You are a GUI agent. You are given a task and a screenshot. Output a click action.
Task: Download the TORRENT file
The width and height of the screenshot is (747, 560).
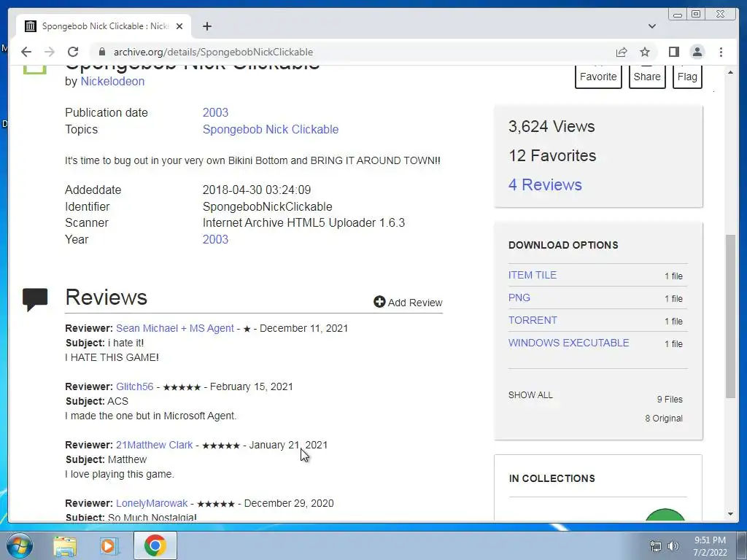point(533,321)
